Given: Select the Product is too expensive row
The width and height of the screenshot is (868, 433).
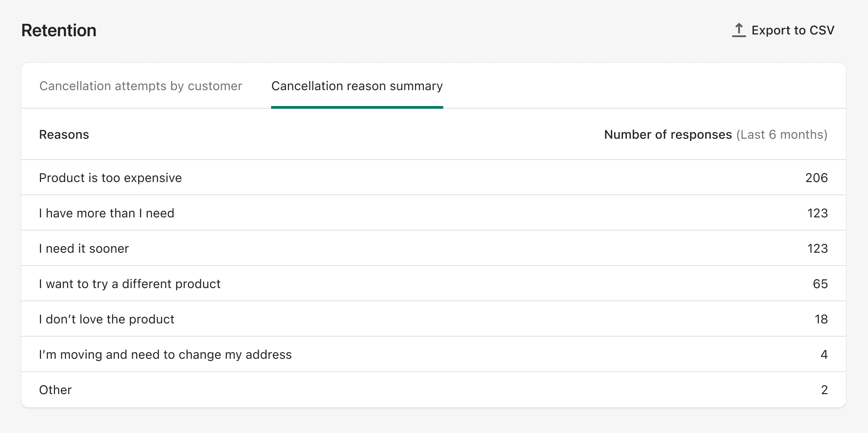Looking at the screenshot, I should click(x=110, y=178).
